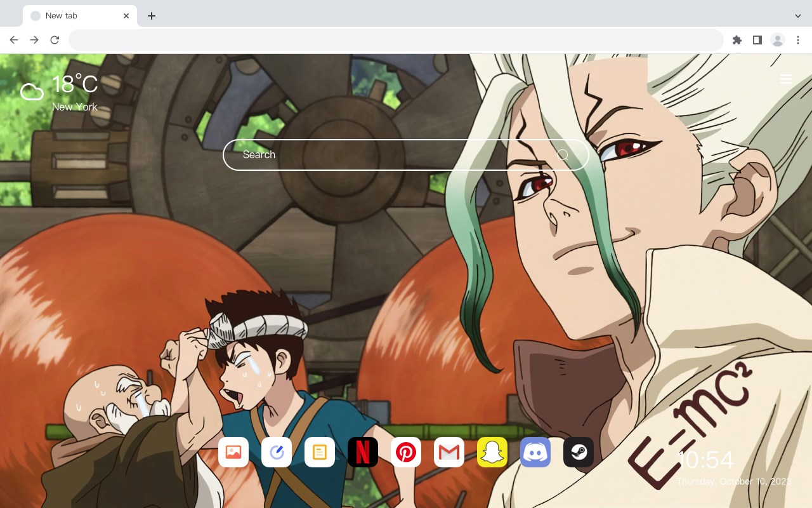Click the search magnifier icon
This screenshot has height=508, width=812.
(563, 154)
